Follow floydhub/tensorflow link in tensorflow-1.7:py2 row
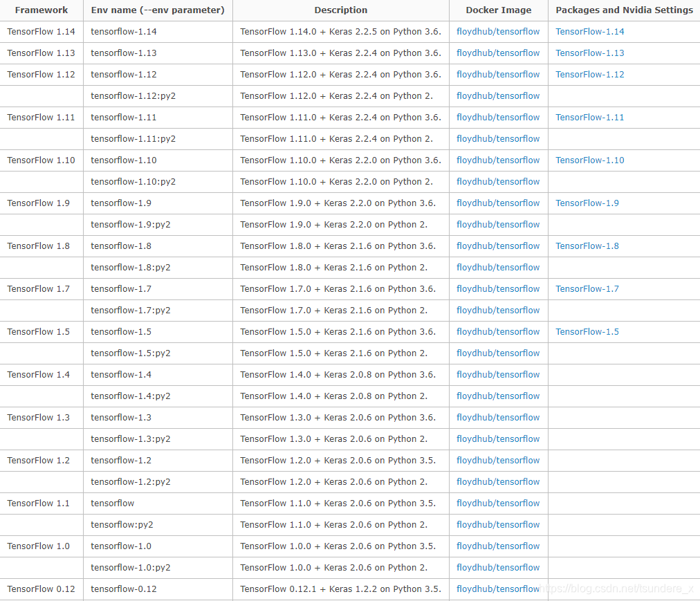The width and height of the screenshot is (700, 601). pyautogui.click(x=498, y=311)
